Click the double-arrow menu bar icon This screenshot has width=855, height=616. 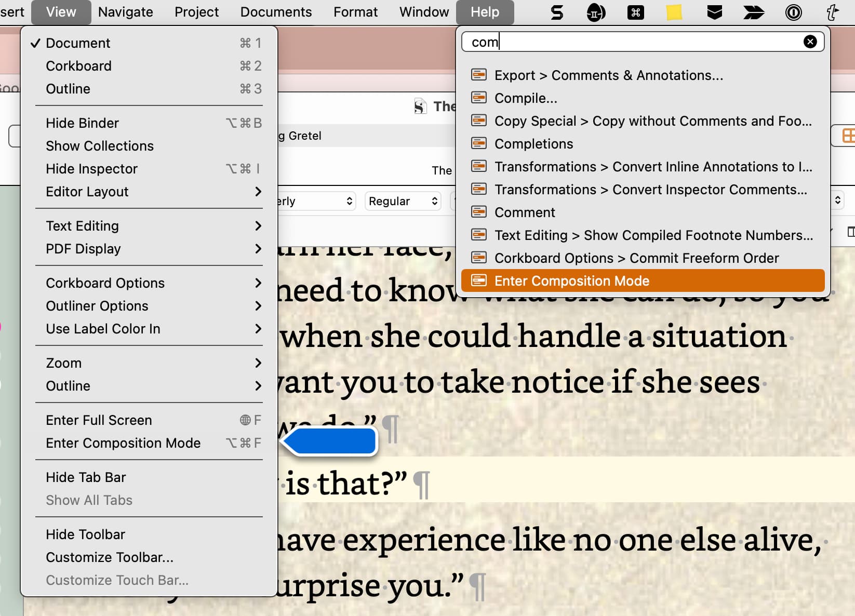click(x=754, y=12)
